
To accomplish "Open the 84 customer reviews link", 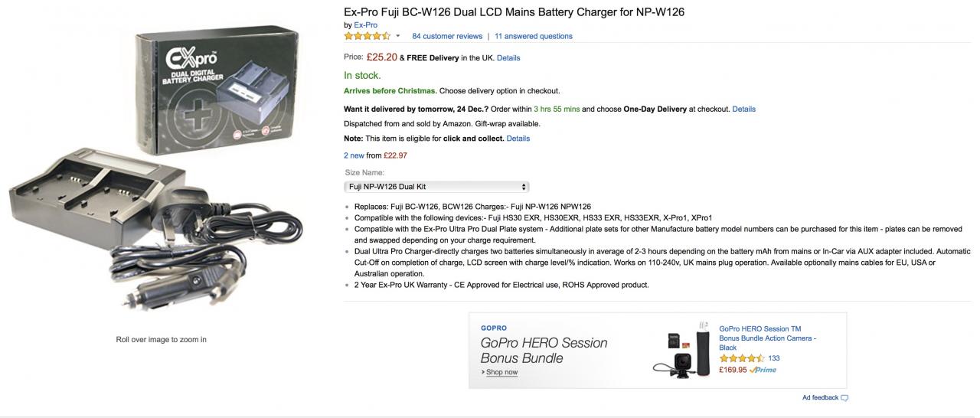I will 447,36.
